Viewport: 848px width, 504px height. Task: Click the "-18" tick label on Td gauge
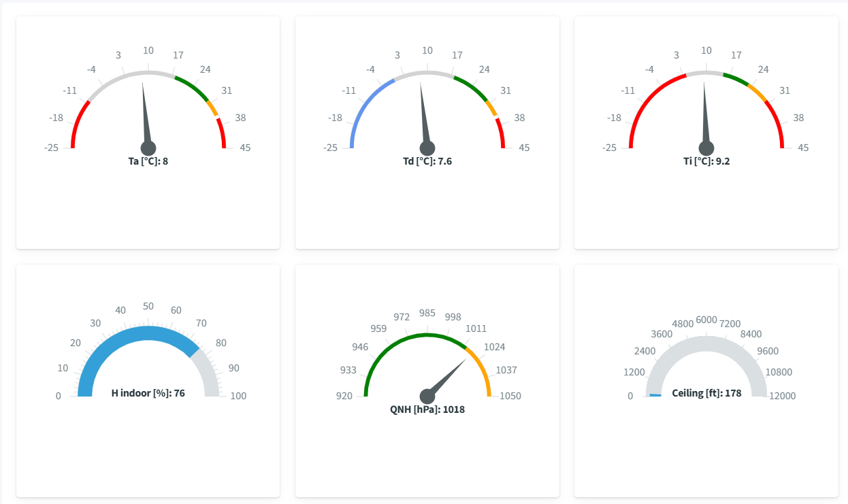(335, 118)
